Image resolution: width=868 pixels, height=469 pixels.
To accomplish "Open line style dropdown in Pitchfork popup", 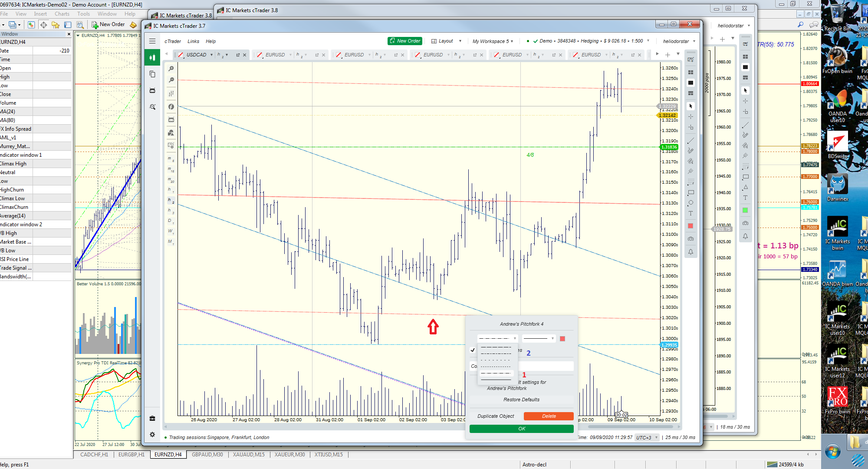I will click(x=497, y=338).
